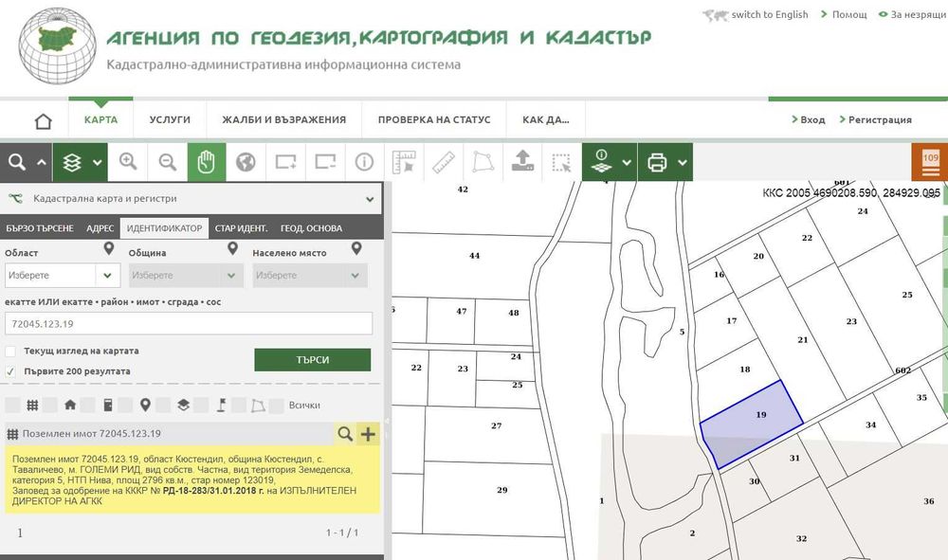Open the 'КАК ДА...' menu tab
Image resolution: width=948 pixels, height=560 pixels.
[x=546, y=119]
